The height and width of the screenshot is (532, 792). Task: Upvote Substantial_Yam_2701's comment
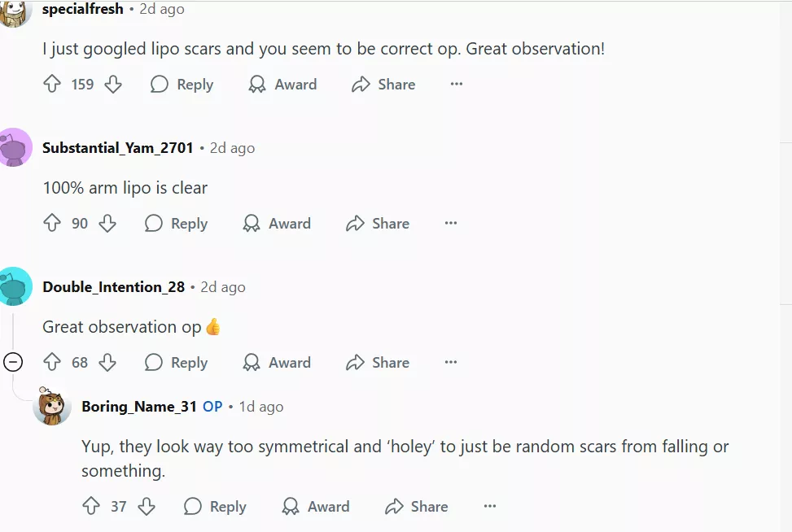[52, 224]
